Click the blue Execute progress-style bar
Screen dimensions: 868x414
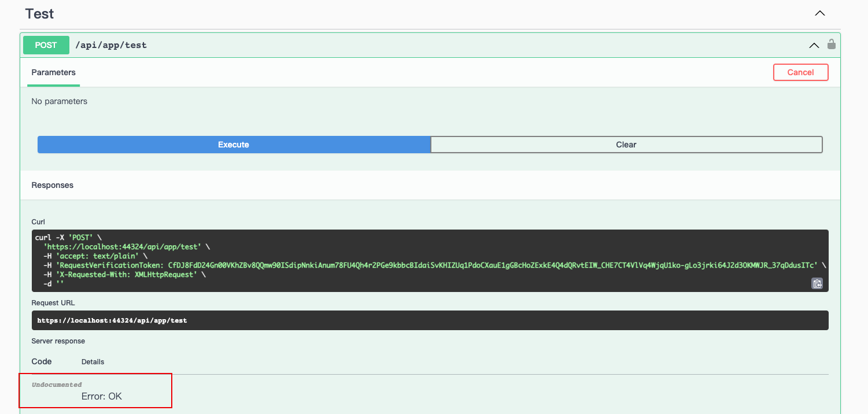coord(233,145)
